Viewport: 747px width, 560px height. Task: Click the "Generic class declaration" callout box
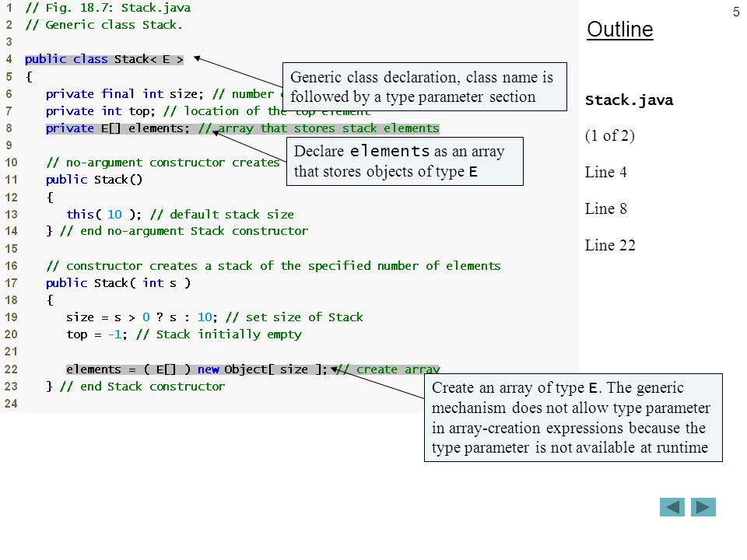(x=425, y=86)
